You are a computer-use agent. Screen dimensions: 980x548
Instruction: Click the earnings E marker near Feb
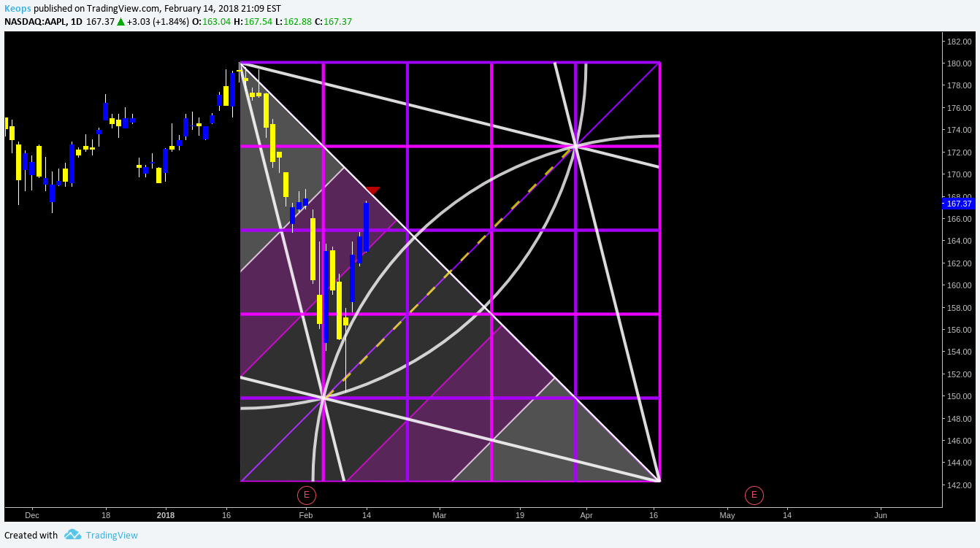[x=306, y=495]
